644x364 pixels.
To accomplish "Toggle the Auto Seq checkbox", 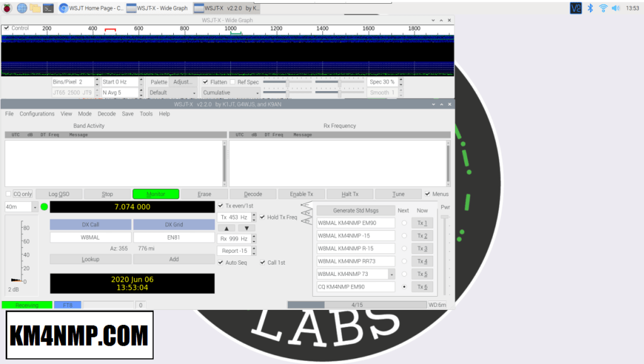I will click(x=221, y=262).
